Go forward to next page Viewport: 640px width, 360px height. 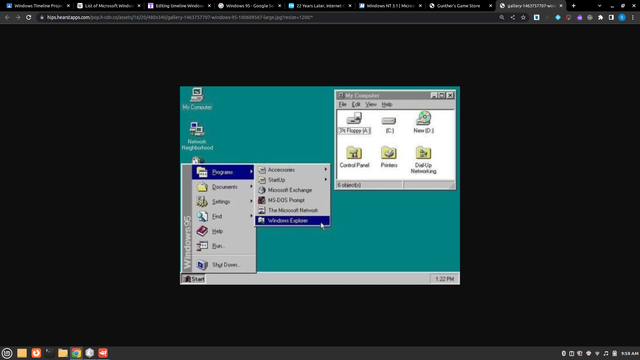pos(18,18)
